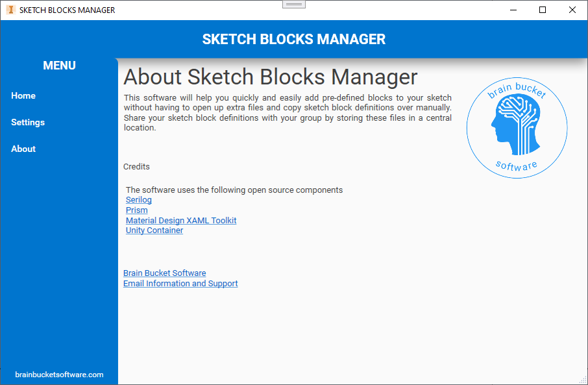Screen dimensions: 588x385
Task: Maximize the Sketch Blocks Manager window
Action: pyautogui.click(x=543, y=10)
